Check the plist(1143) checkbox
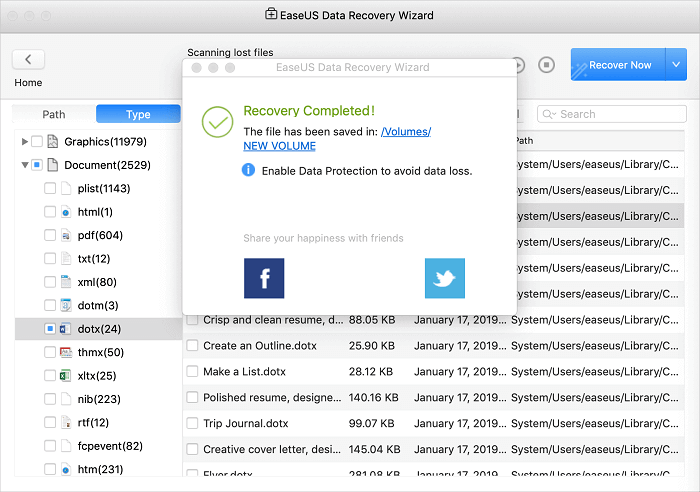The width and height of the screenshot is (700, 492). pyautogui.click(x=50, y=188)
